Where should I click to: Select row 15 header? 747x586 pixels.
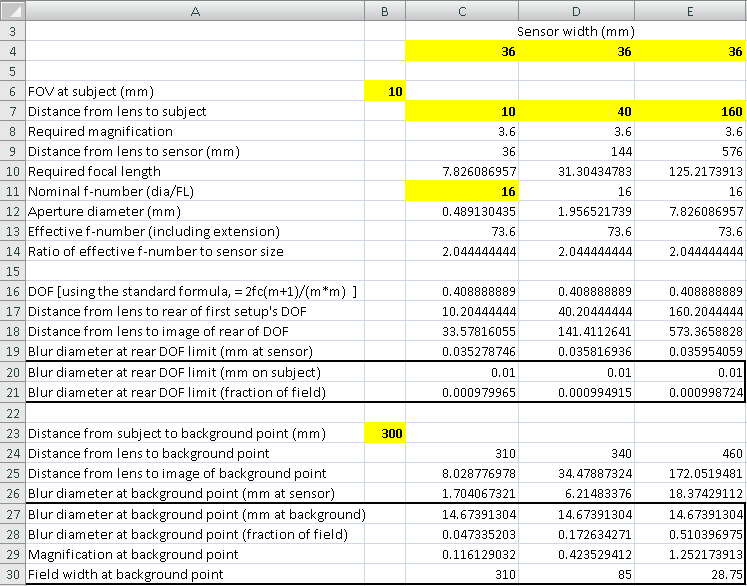(12, 271)
